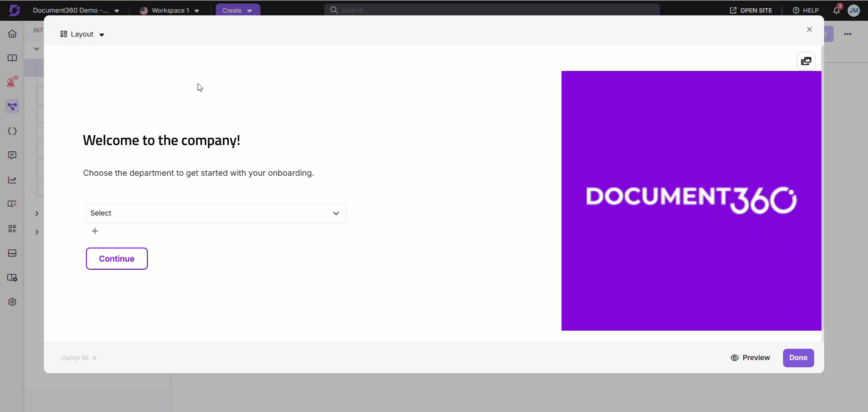Click the plus icon below the Select field
Screen dimensions: 868x412
click(x=95, y=231)
